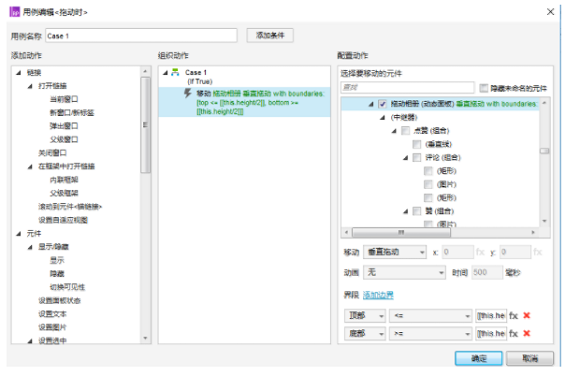Select 设置面板状态 action
Viewport: 565px width, 376px height.
[59, 300]
